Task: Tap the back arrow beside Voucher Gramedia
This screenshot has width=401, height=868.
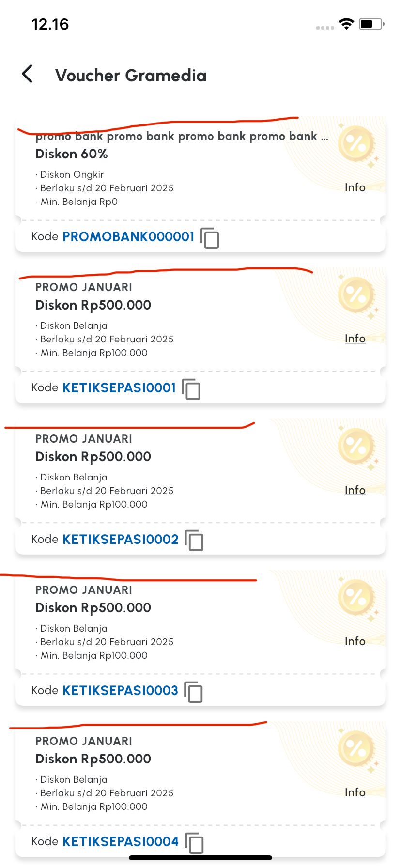Action: [x=28, y=74]
